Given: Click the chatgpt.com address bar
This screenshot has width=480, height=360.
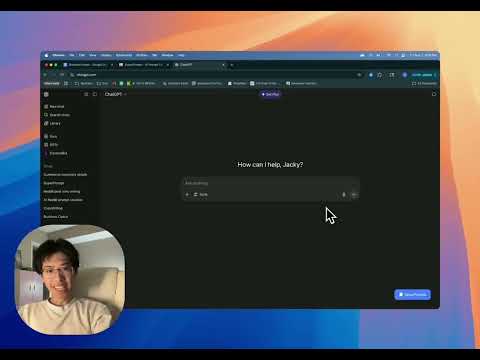Looking at the screenshot, I should [213, 75].
